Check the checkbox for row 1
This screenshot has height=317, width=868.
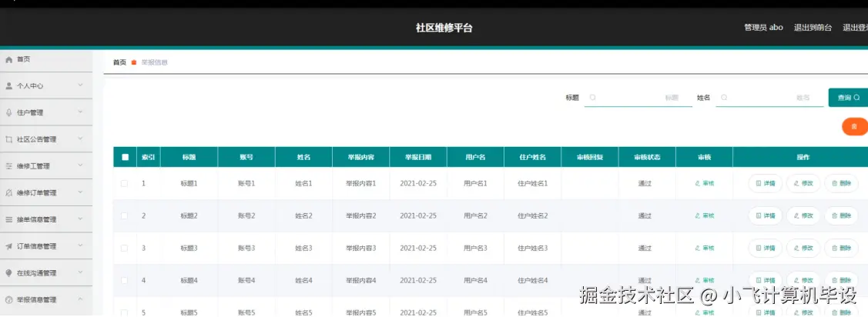pos(124,184)
